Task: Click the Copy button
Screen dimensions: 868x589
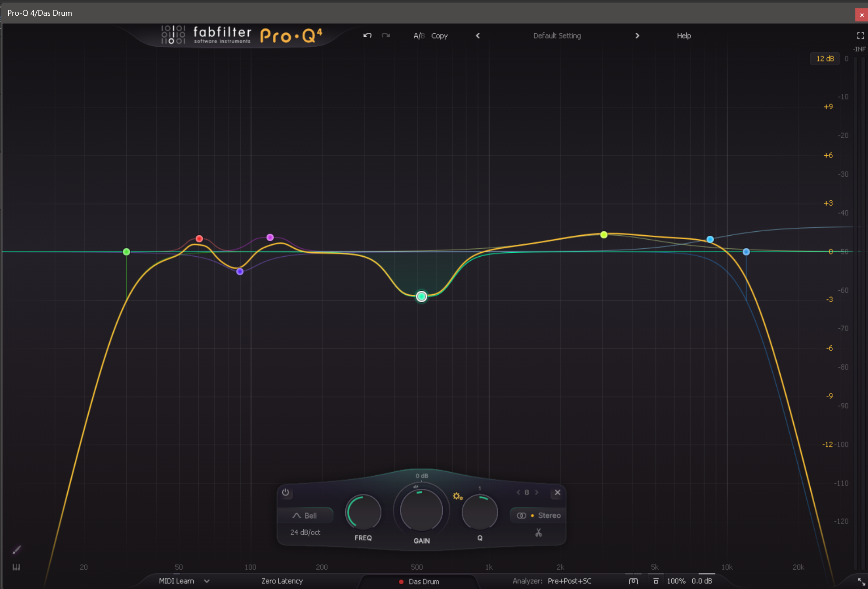Action: [x=439, y=36]
